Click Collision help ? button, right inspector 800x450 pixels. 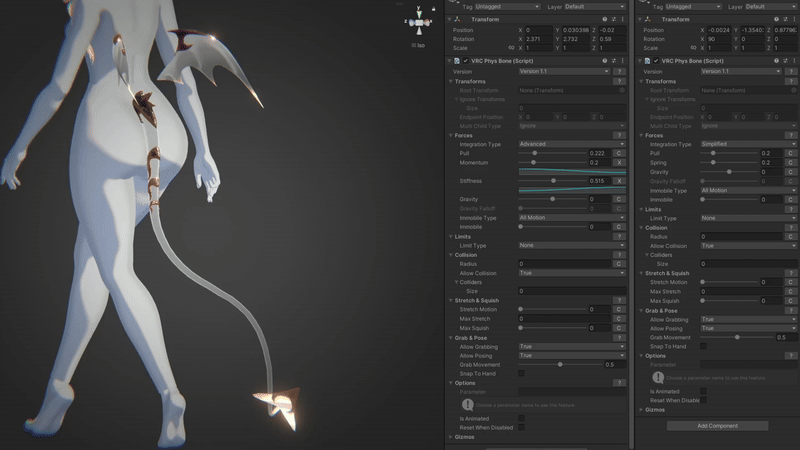tap(791, 228)
